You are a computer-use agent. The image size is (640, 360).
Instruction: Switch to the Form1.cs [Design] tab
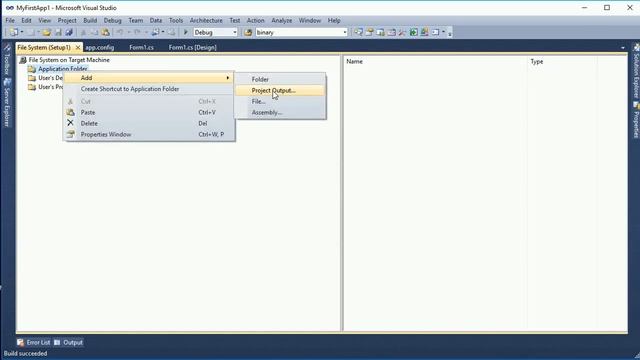(x=192, y=47)
